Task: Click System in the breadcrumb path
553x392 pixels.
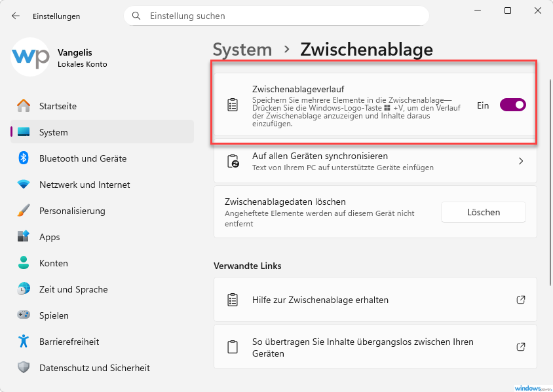Action: (x=242, y=49)
